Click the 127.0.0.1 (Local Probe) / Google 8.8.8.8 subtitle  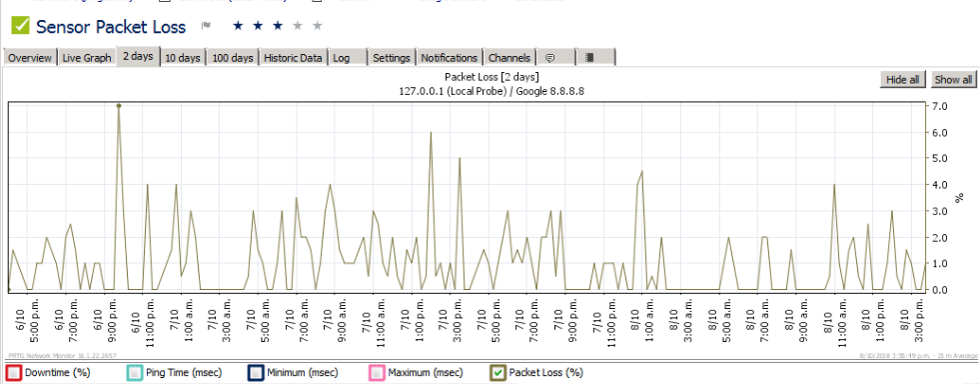point(491,90)
